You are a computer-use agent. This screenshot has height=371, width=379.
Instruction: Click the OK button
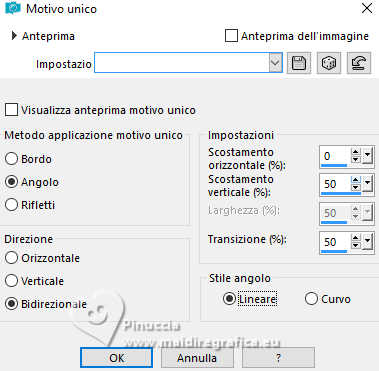click(x=117, y=358)
